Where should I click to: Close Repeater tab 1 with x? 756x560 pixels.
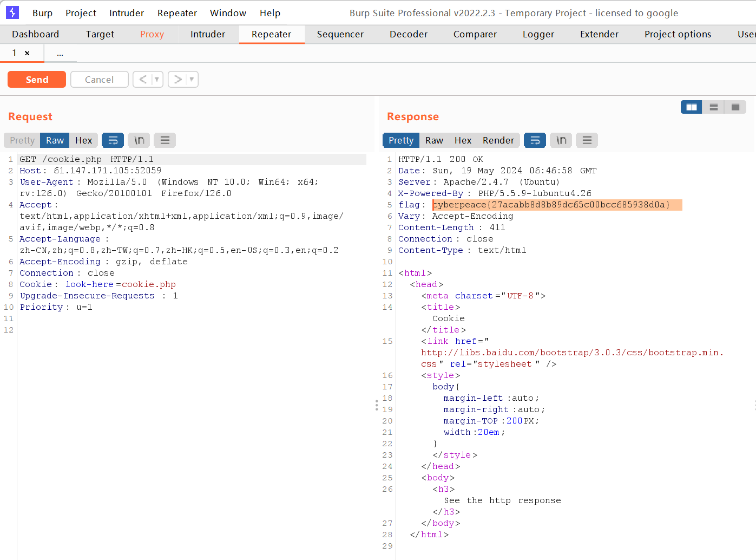point(27,53)
